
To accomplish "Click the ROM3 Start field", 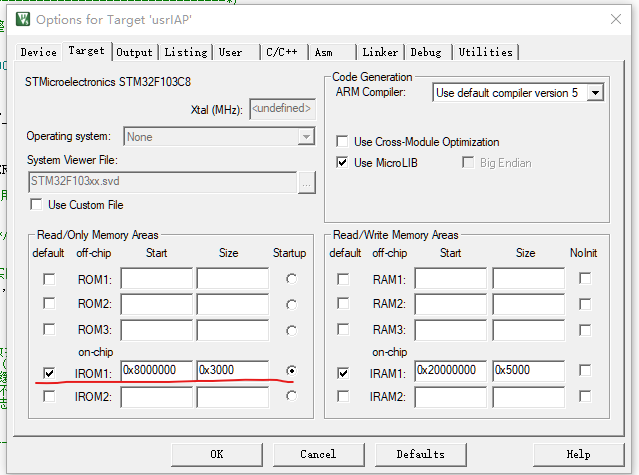I will (156, 330).
